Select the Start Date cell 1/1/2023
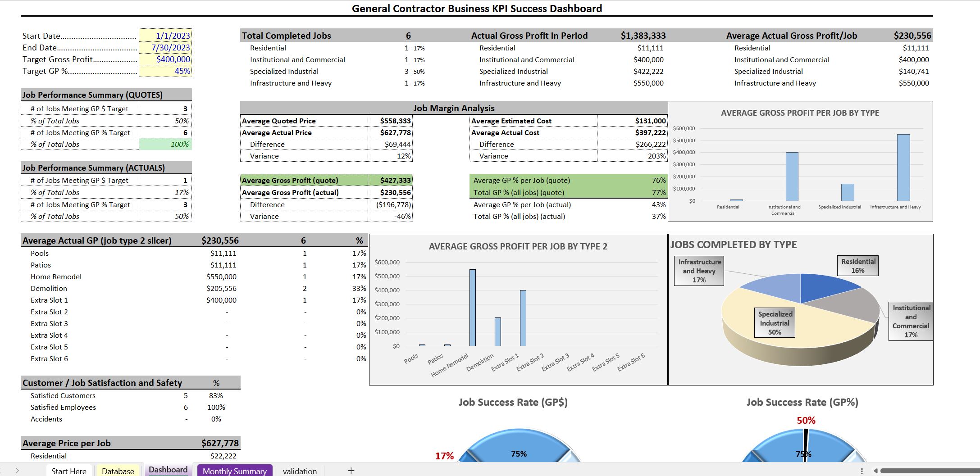The image size is (980, 476). pyautogui.click(x=165, y=36)
